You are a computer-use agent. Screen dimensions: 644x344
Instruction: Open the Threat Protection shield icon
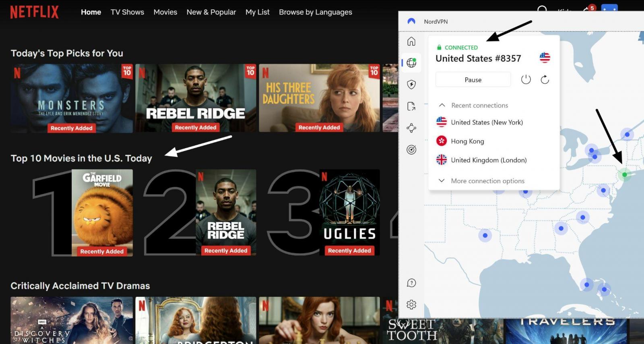411,85
